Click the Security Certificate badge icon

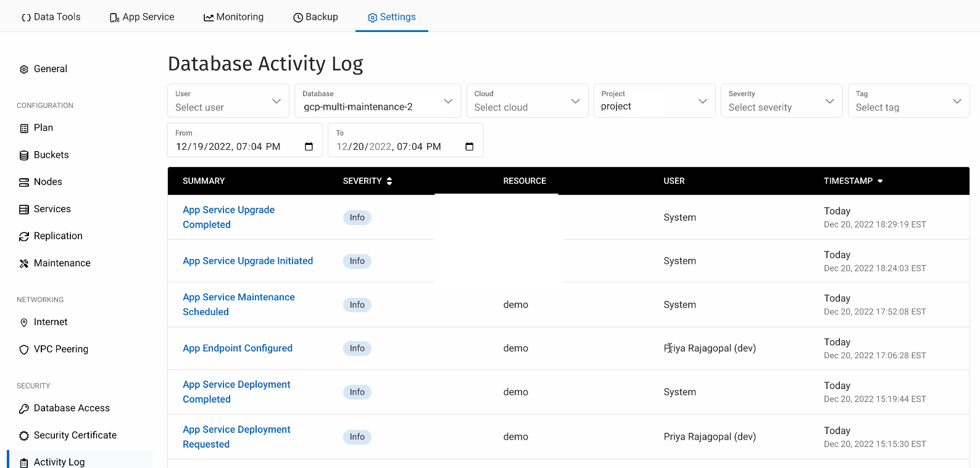pos(24,436)
